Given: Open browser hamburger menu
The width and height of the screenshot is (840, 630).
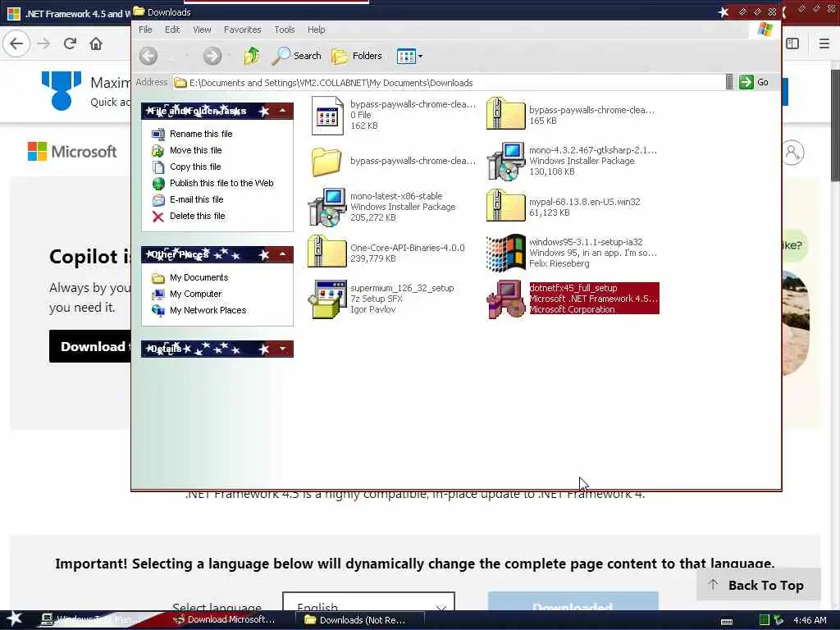Looking at the screenshot, I should pyautogui.click(x=824, y=43).
